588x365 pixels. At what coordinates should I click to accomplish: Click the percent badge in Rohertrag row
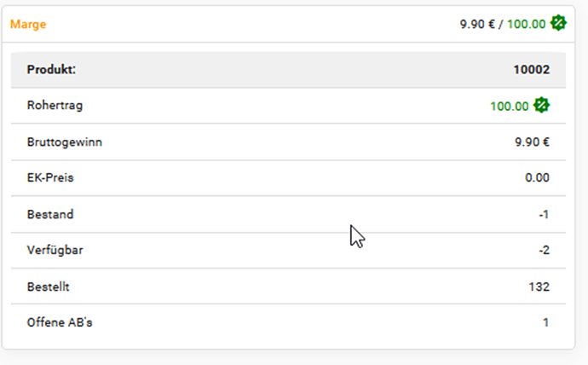pyautogui.click(x=541, y=106)
